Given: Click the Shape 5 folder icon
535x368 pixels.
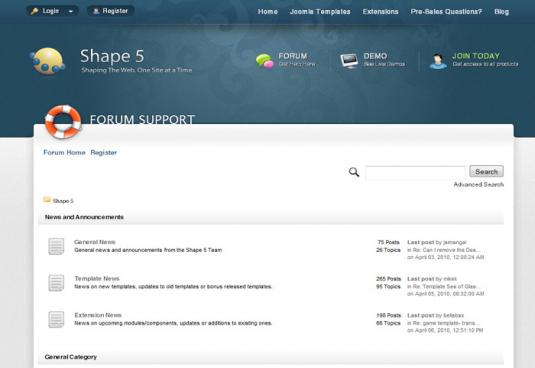Looking at the screenshot, I should (47, 200).
